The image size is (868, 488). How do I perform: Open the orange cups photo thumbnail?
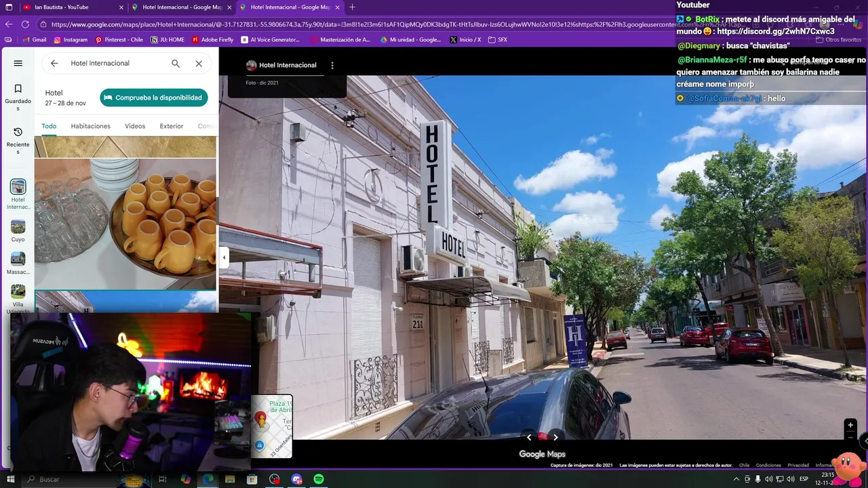125,224
